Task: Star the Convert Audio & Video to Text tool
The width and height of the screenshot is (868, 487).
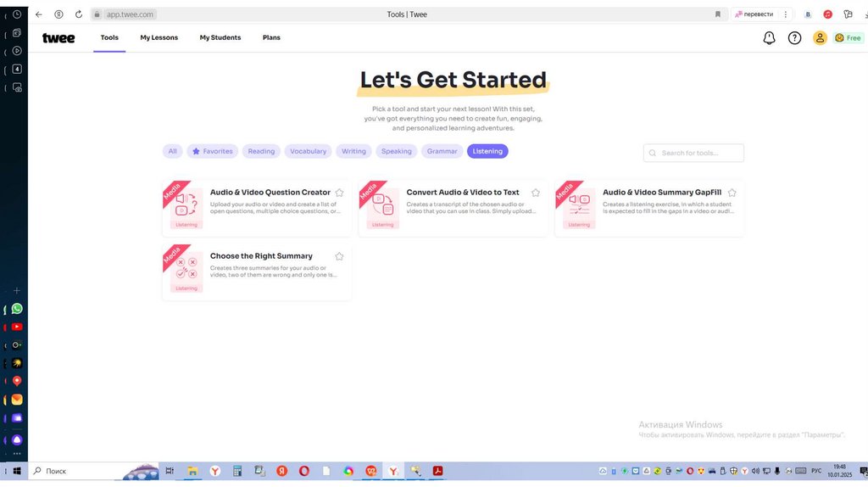Action: point(536,193)
